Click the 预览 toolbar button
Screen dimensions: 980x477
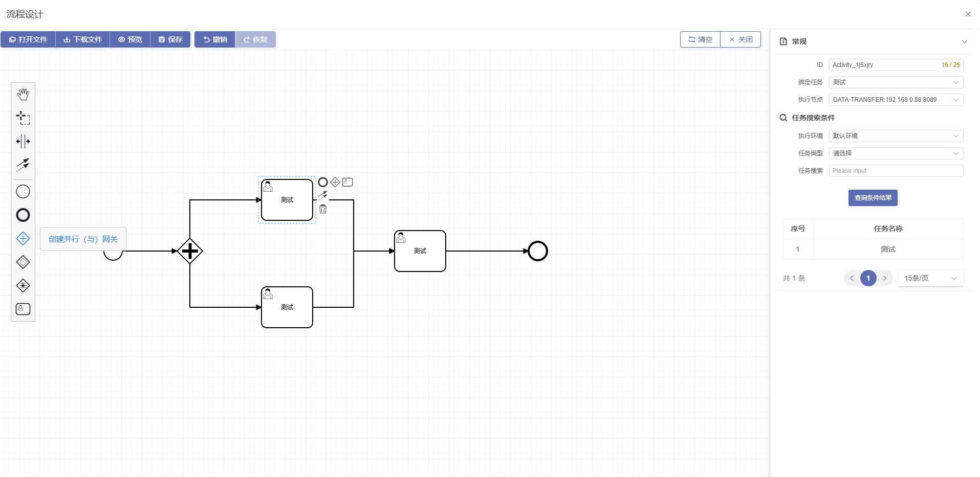130,39
